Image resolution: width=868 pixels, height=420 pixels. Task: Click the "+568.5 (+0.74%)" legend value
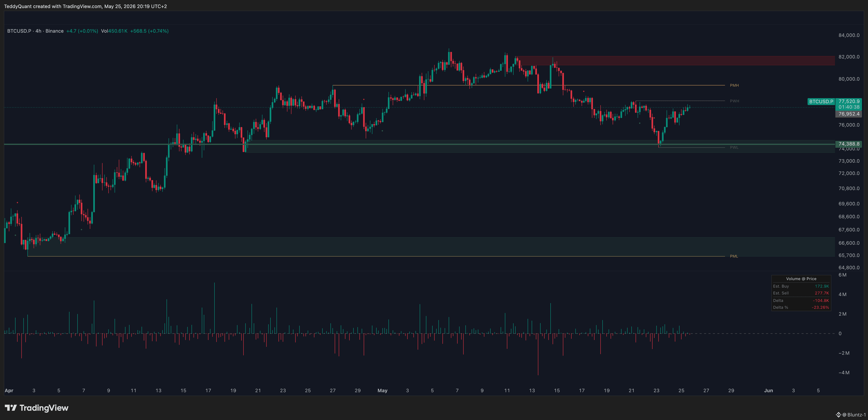click(x=149, y=31)
